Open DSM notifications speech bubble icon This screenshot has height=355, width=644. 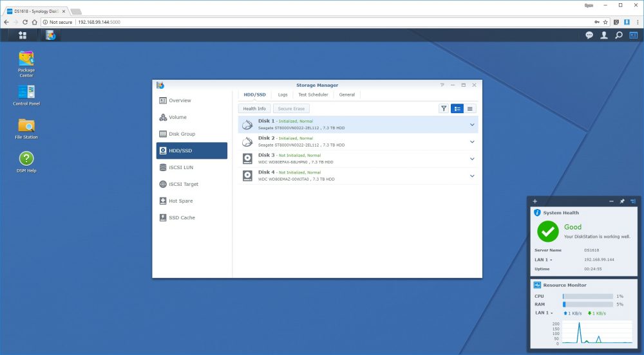coord(589,35)
